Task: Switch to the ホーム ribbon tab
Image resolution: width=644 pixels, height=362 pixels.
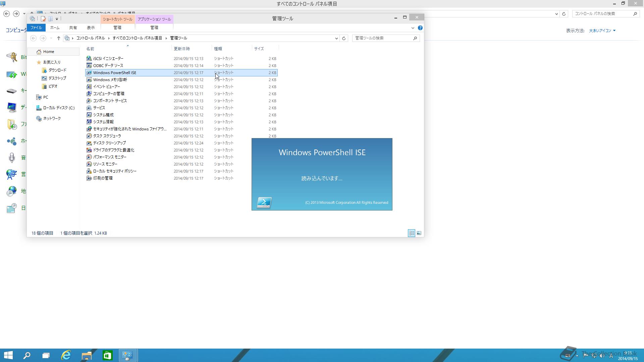Action: click(x=55, y=28)
